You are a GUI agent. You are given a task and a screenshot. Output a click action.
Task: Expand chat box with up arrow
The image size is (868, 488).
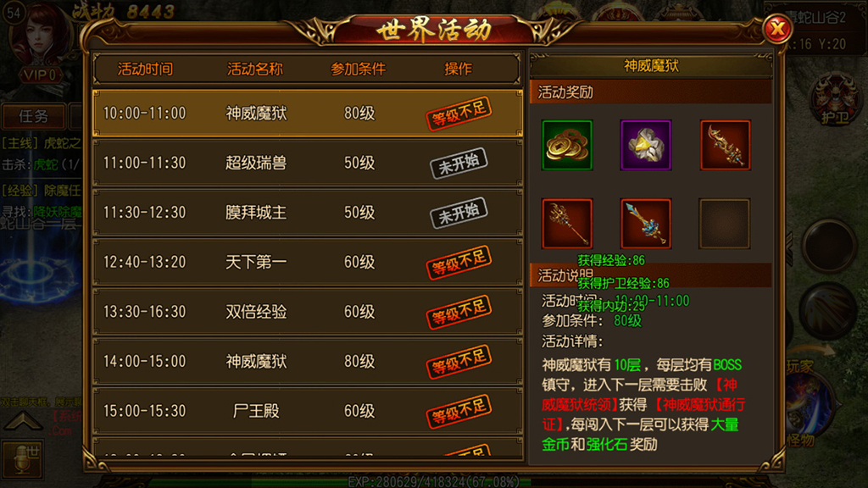(x=23, y=422)
